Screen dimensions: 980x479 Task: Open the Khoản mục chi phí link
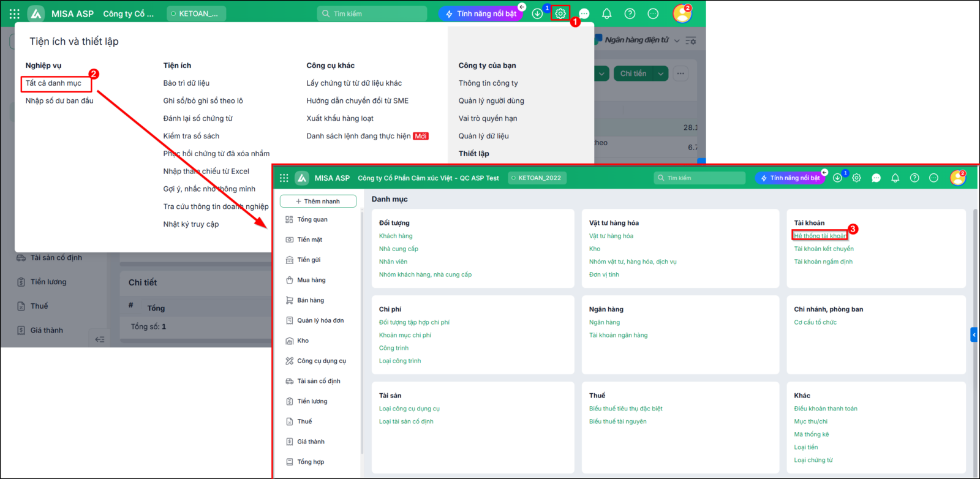[x=405, y=335]
